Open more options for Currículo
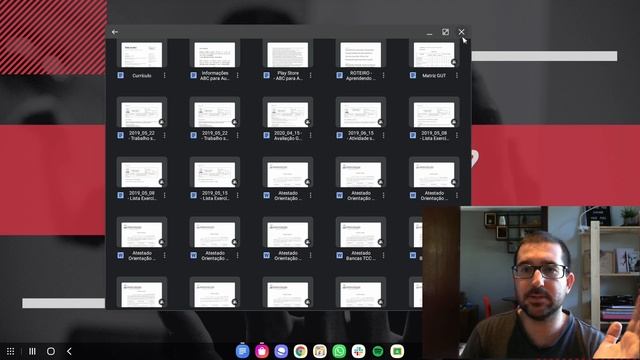This screenshot has width=640, height=360. click(x=164, y=76)
